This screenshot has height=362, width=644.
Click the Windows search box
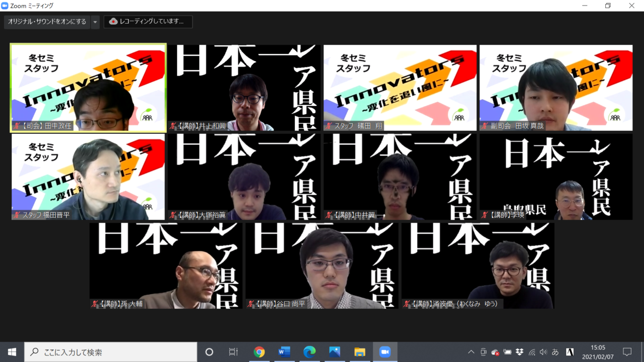click(111, 352)
